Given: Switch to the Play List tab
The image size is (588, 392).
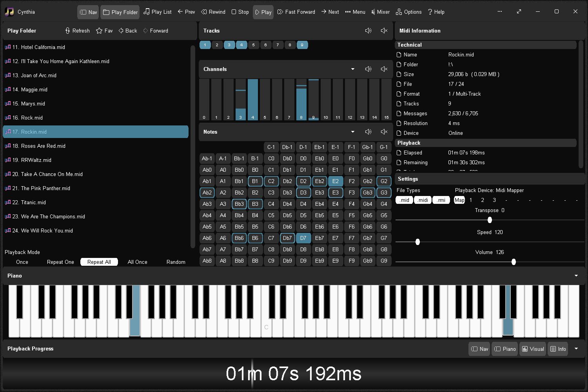Looking at the screenshot, I should (157, 12).
